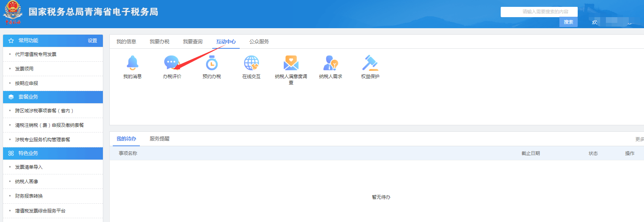Switch to 我要办税 tab
The height and width of the screenshot is (222, 644).
point(159,42)
